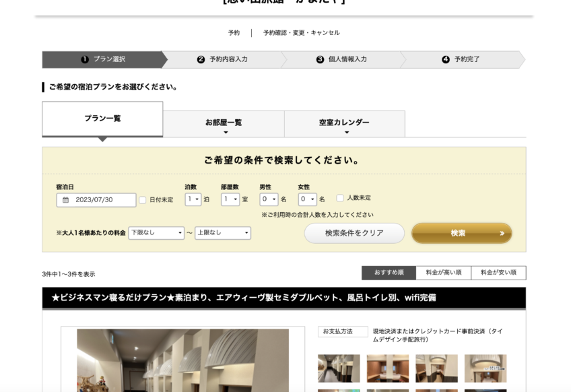Expand the 空室カレンダー tab arrow
The image size is (571, 392).
pos(347,133)
